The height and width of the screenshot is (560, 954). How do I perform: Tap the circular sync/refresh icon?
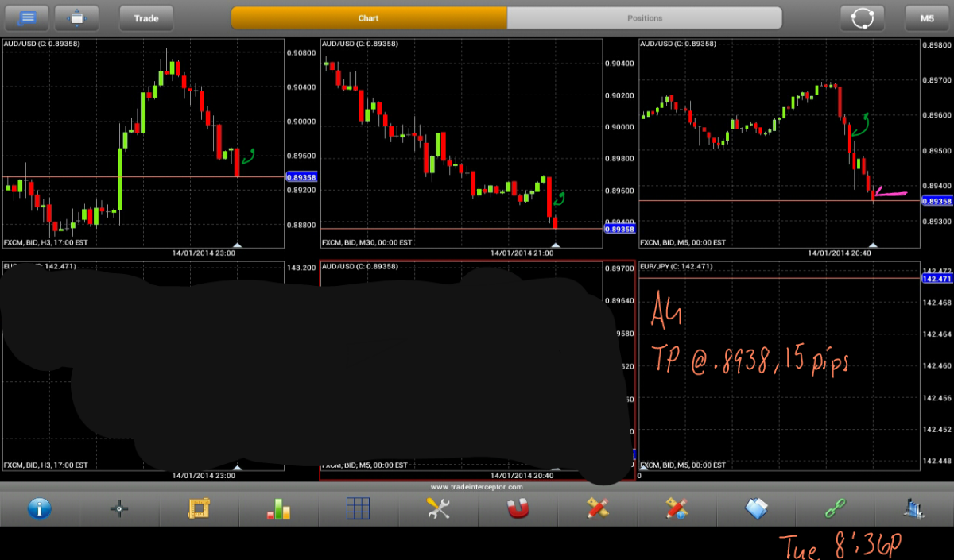click(x=863, y=17)
